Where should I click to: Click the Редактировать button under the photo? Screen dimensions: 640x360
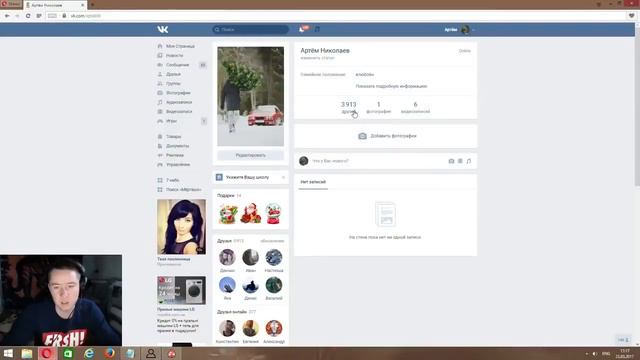[251, 156]
